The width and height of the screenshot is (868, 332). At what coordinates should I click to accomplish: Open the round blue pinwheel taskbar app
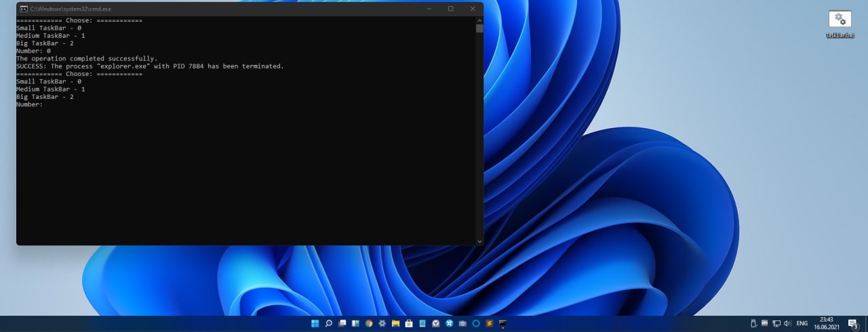click(x=449, y=323)
